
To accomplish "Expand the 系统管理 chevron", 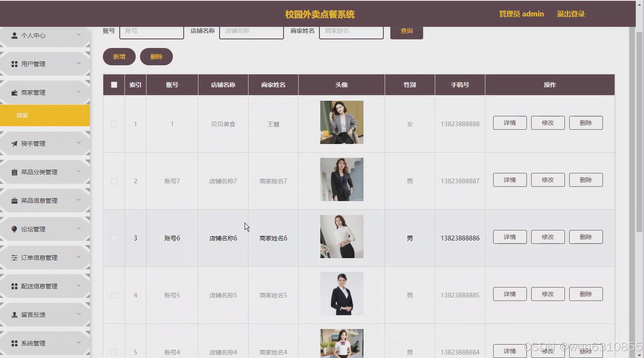I will [79, 342].
